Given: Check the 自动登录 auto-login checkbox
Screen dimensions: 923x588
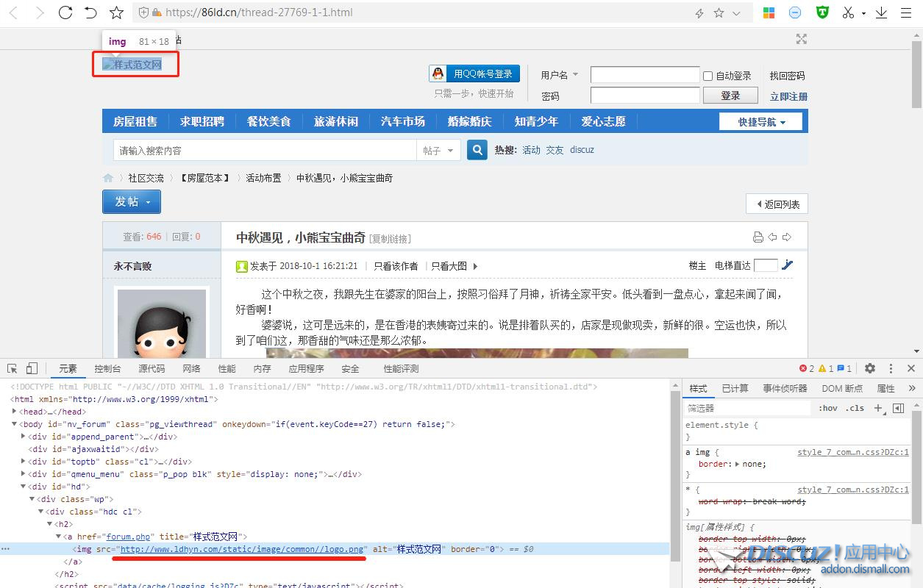Looking at the screenshot, I should coord(708,76).
